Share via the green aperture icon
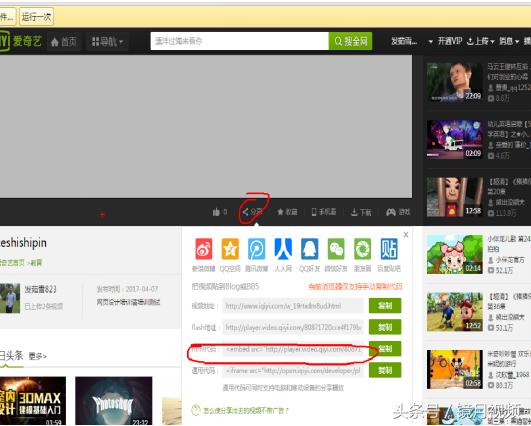The width and height of the screenshot is (531, 426). [362, 249]
